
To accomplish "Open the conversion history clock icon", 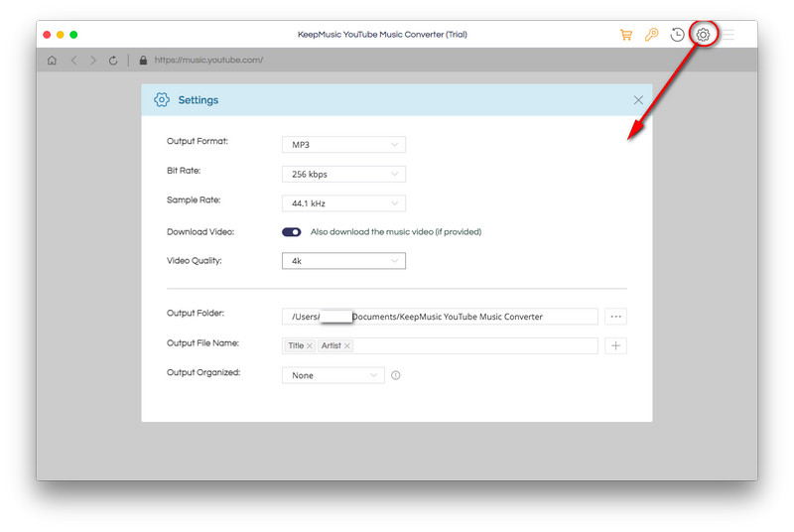I will pyautogui.click(x=677, y=35).
